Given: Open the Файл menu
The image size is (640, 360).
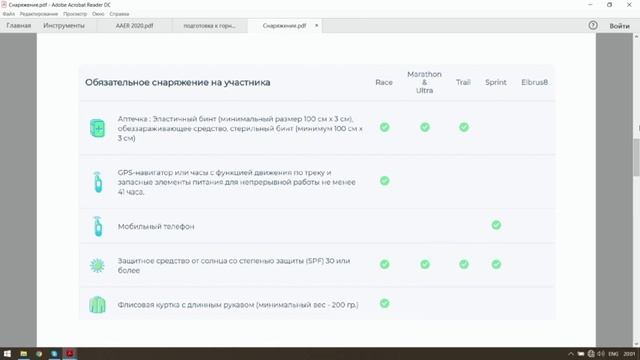Looking at the screenshot, I should coord(9,14).
